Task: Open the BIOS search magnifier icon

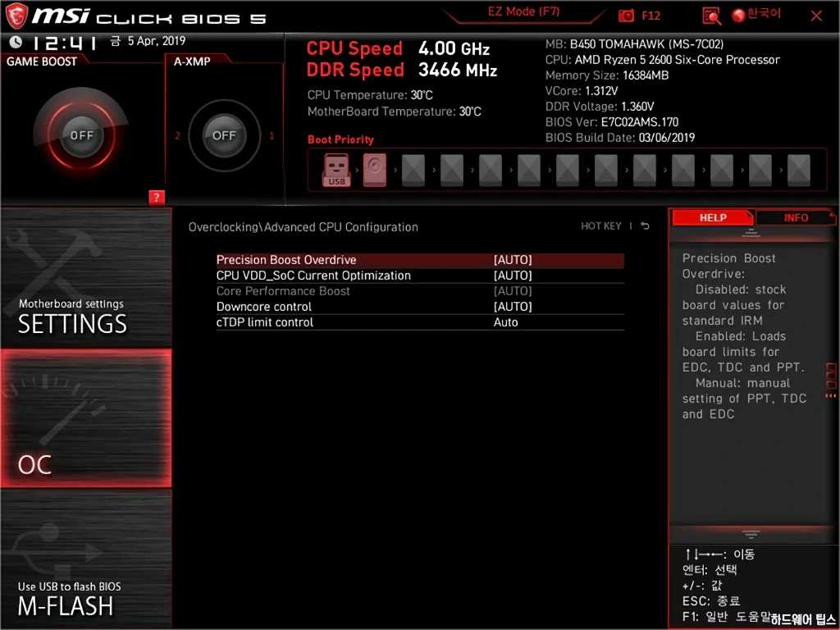Action: coord(711,16)
